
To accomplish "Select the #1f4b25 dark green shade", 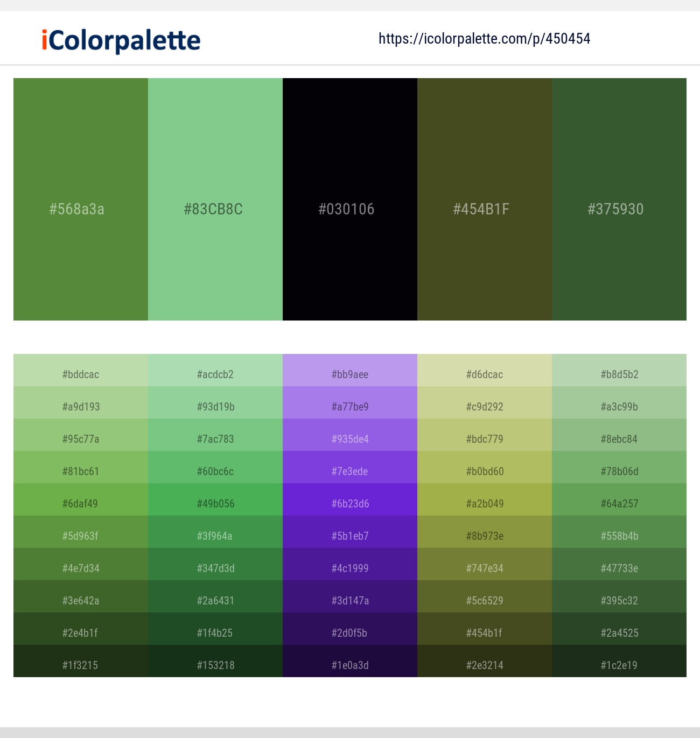I will 215,632.
